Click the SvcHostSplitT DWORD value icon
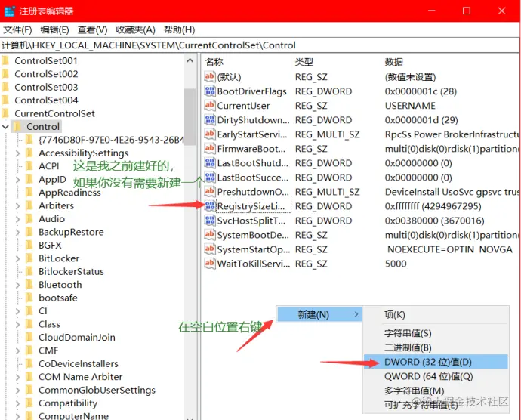The width and height of the screenshot is (521, 420). click(210, 221)
